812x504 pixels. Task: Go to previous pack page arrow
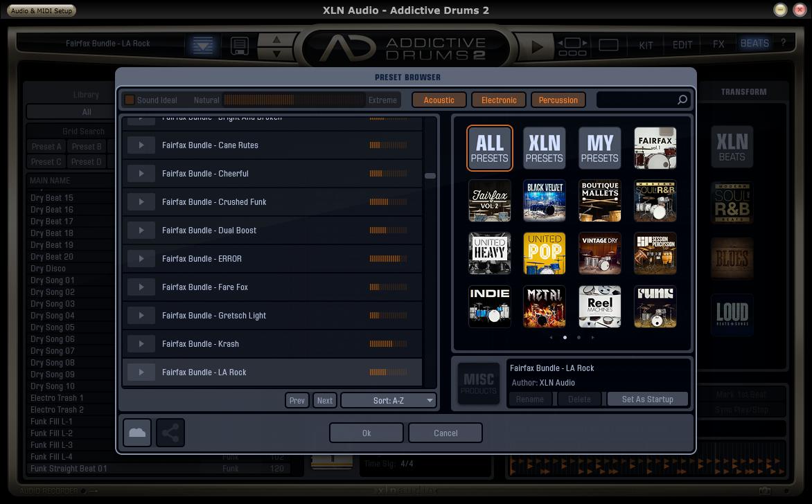pyautogui.click(x=551, y=337)
